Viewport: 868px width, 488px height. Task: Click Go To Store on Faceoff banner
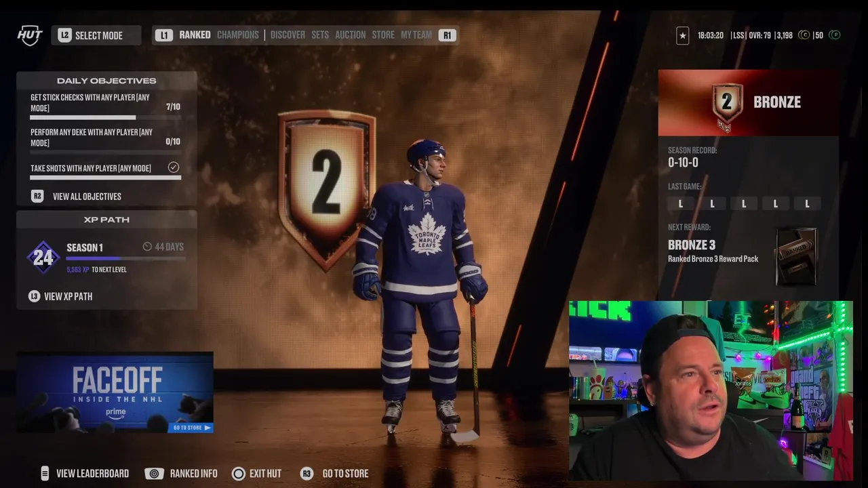[193, 428]
